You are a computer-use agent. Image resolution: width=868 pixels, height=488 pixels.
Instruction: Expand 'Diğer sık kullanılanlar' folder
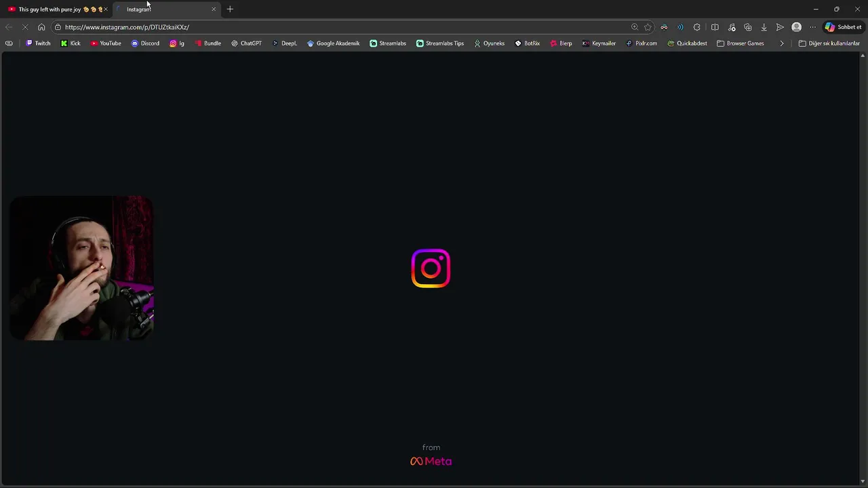[829, 43]
